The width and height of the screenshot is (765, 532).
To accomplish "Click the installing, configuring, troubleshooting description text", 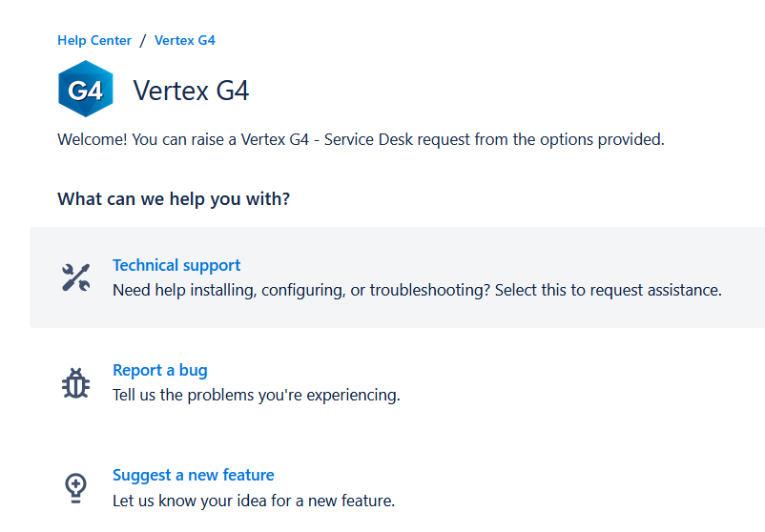I will [x=417, y=290].
